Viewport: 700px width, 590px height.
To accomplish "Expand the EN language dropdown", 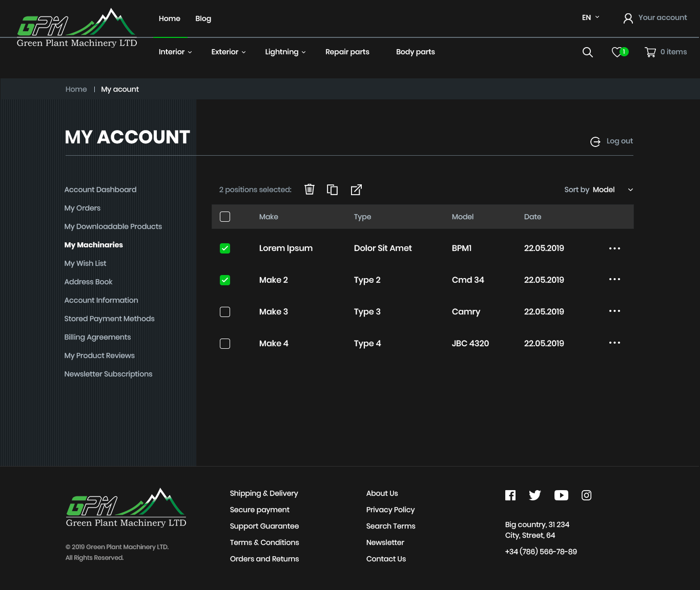I will (590, 17).
